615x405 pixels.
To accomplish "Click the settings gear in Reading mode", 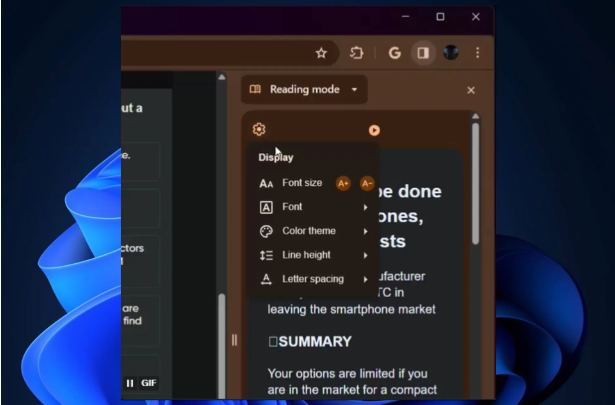I will pyautogui.click(x=259, y=129).
